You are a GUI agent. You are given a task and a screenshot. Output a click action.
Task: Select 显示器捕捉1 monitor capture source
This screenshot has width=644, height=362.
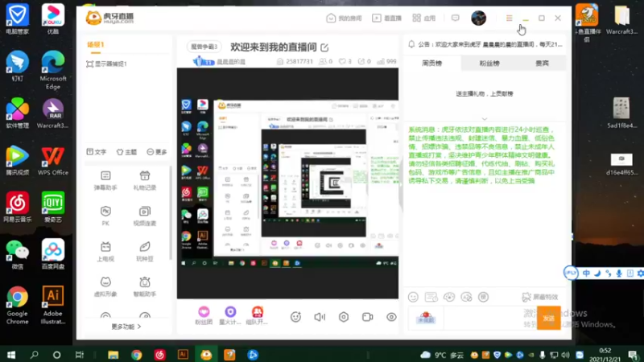coord(107,64)
